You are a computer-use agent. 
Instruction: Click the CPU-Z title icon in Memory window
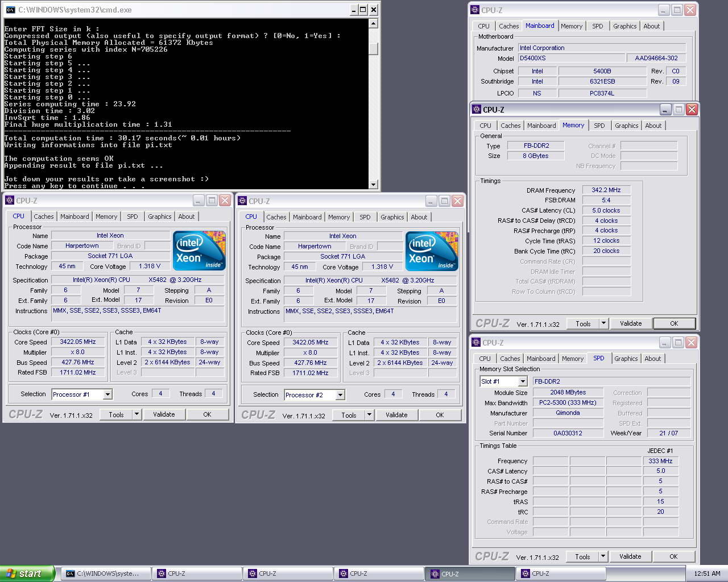(x=477, y=109)
